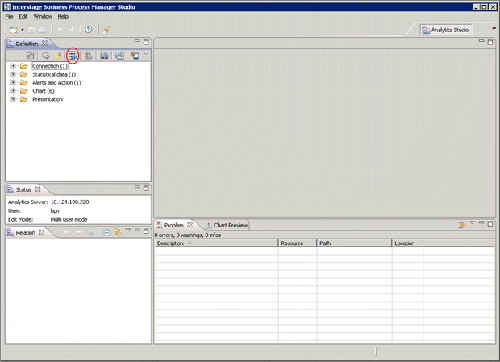The image size is (500, 362).
Task: Select the Presentation tree item
Action: pos(47,99)
